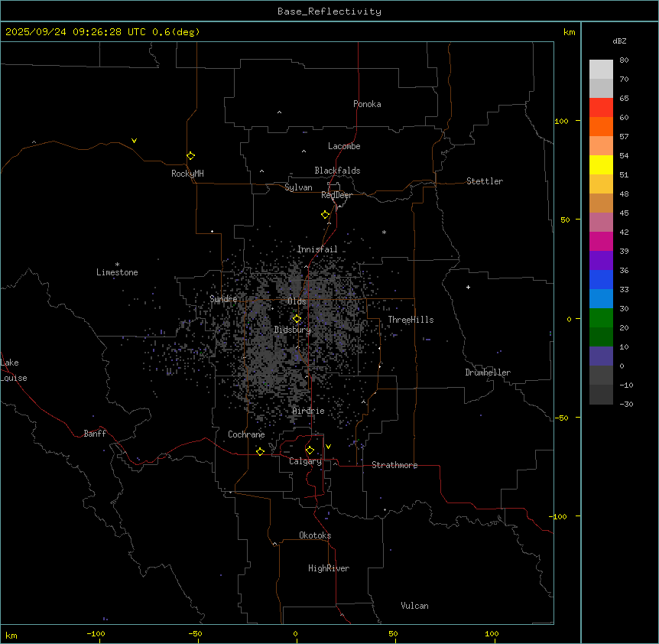
Task: Click the Ponoka town label
Action: pyautogui.click(x=367, y=104)
